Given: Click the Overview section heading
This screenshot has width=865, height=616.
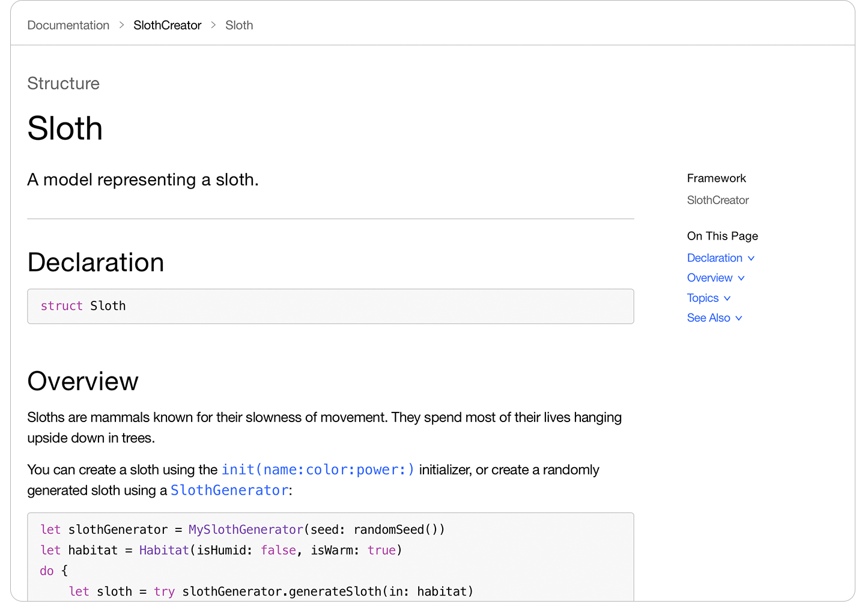Looking at the screenshot, I should click(83, 381).
